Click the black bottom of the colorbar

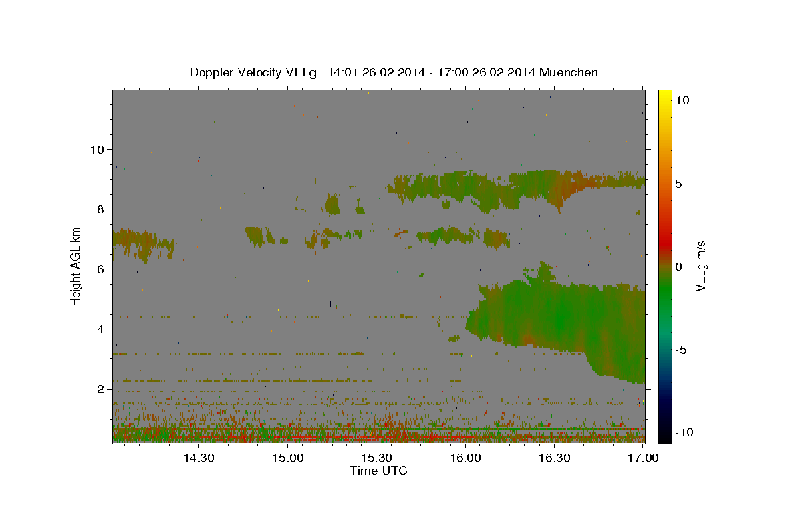[x=664, y=436]
